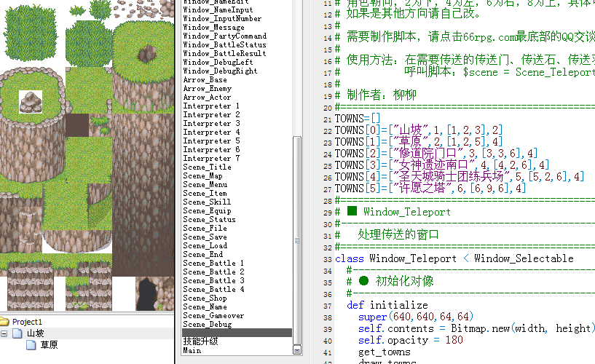
Task: Select Interpreter 1 script
Action: click(x=211, y=106)
